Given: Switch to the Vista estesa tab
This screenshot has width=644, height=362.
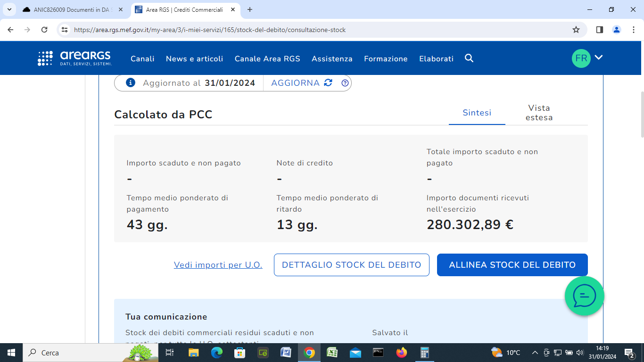Looking at the screenshot, I should [539, 113].
